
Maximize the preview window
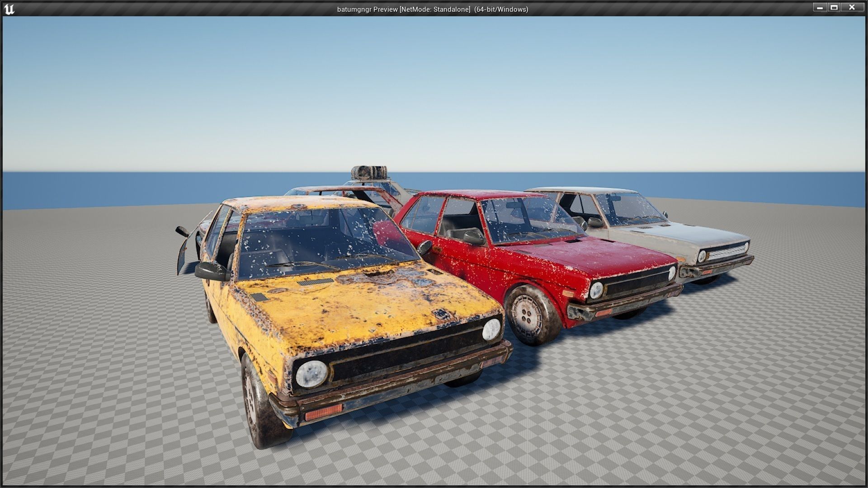point(834,7)
